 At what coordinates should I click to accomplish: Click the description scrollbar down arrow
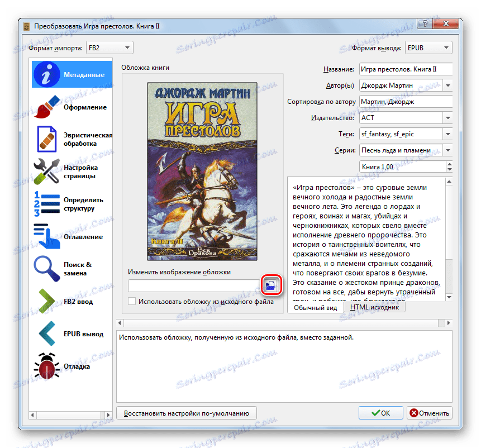click(x=449, y=297)
